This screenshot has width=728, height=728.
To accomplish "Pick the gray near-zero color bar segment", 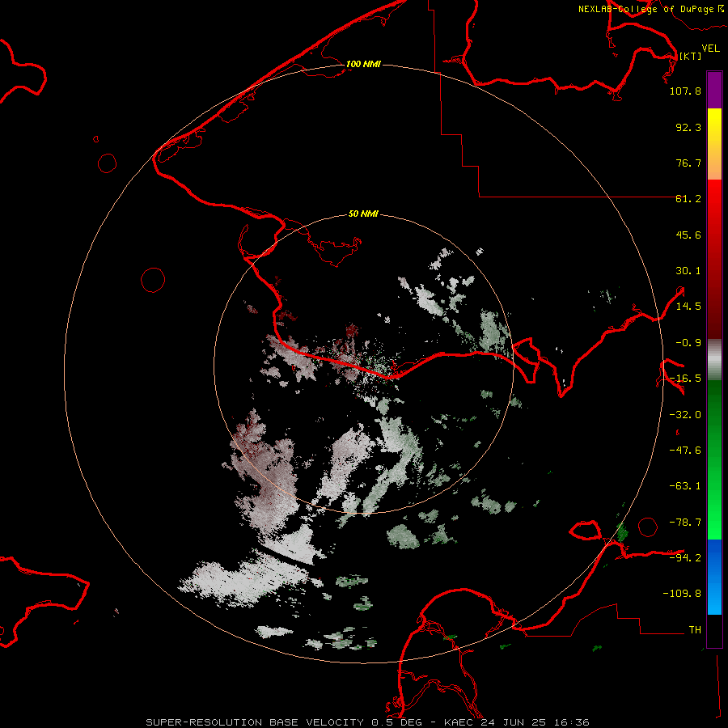I will point(714,360).
